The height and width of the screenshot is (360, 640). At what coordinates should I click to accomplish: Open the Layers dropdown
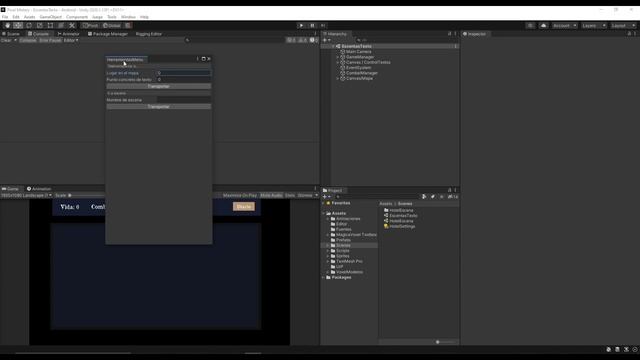click(594, 25)
